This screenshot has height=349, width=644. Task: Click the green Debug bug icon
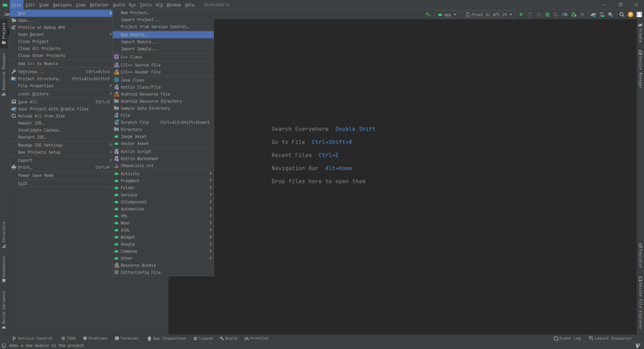point(547,14)
